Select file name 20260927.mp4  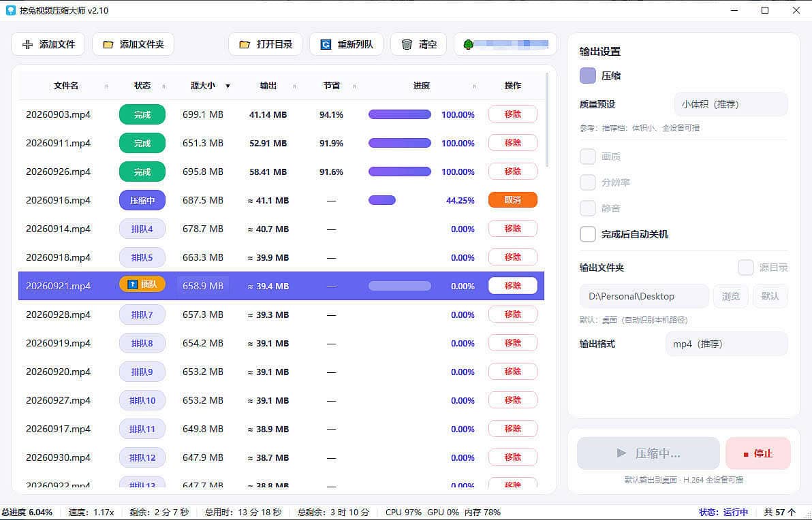click(x=58, y=400)
